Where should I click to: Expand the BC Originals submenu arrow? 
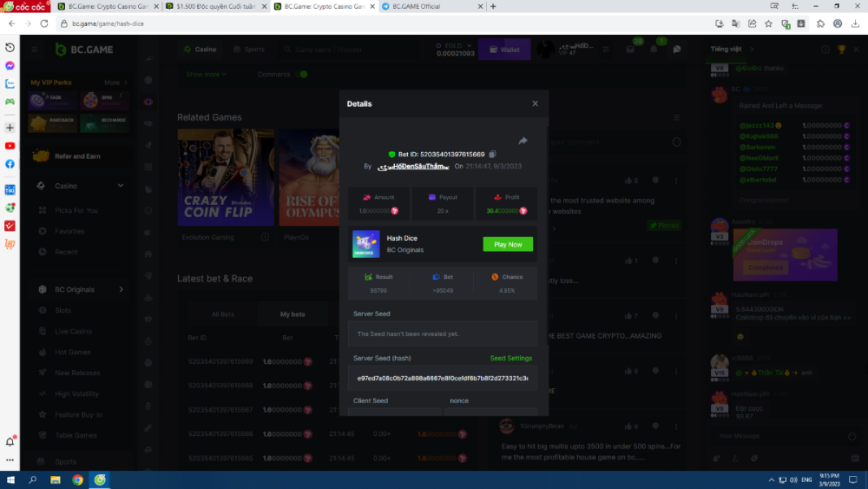(121, 289)
